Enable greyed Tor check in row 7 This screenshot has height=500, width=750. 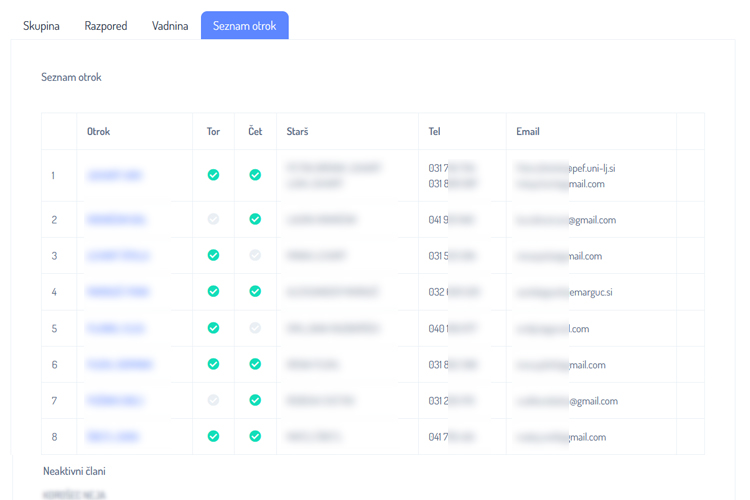click(x=213, y=400)
